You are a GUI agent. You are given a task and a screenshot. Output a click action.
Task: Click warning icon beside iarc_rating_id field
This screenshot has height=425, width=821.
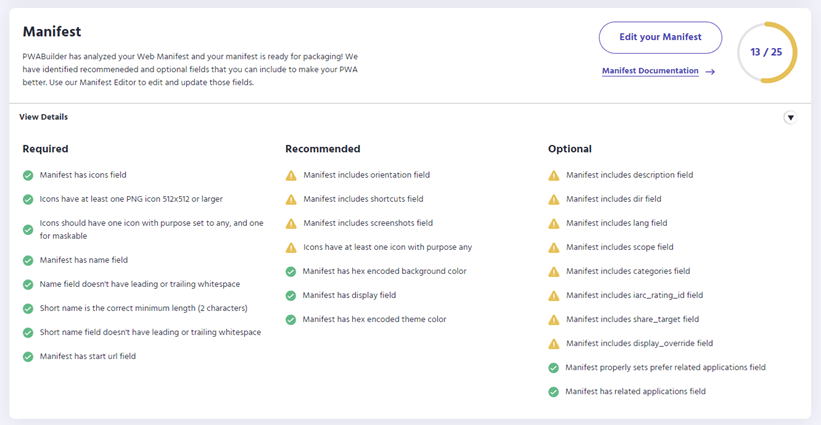[554, 296]
